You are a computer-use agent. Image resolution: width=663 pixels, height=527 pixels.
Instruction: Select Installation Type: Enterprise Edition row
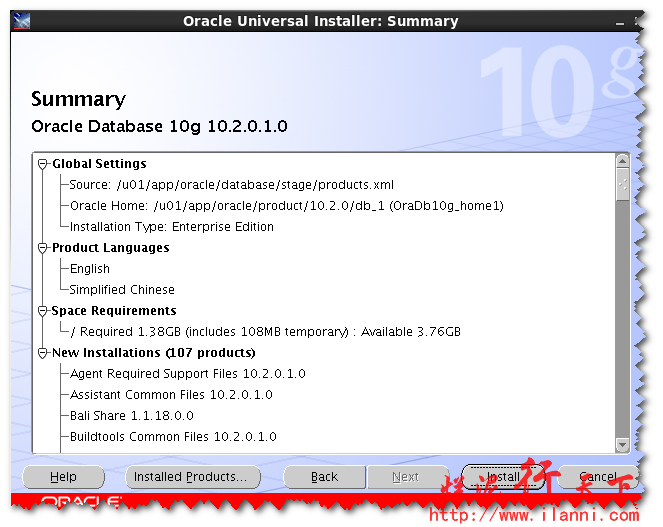click(x=171, y=227)
